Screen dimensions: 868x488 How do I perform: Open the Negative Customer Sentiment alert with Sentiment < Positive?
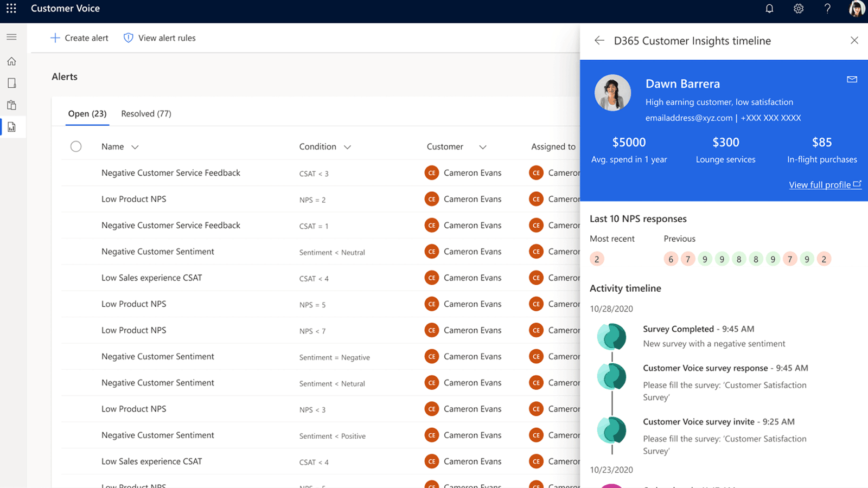pos(157,435)
